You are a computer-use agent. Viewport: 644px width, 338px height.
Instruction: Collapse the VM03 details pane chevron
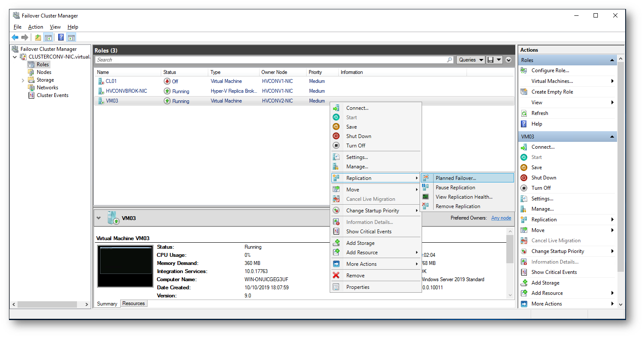pos(99,218)
